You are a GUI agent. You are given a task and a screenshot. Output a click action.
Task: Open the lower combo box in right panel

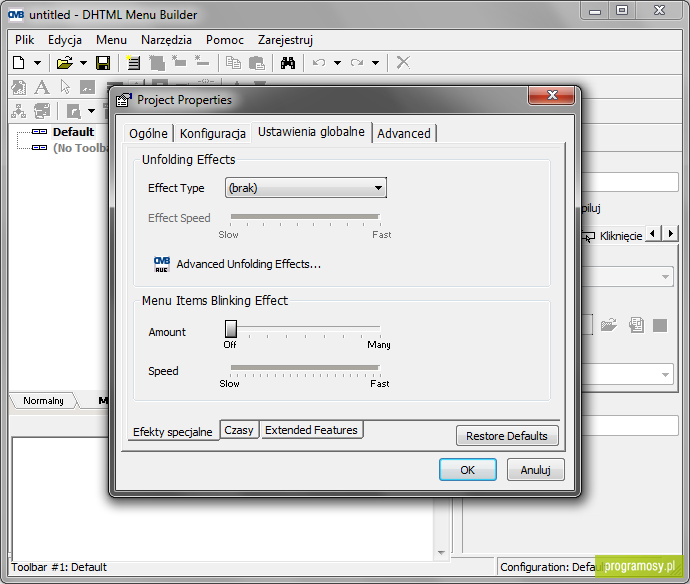point(628,374)
